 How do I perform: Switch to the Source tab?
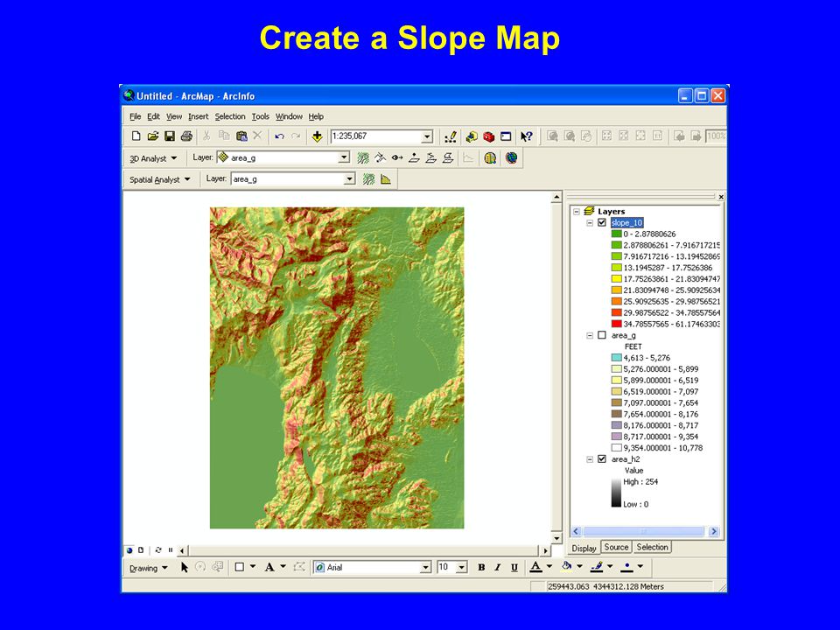(x=616, y=547)
